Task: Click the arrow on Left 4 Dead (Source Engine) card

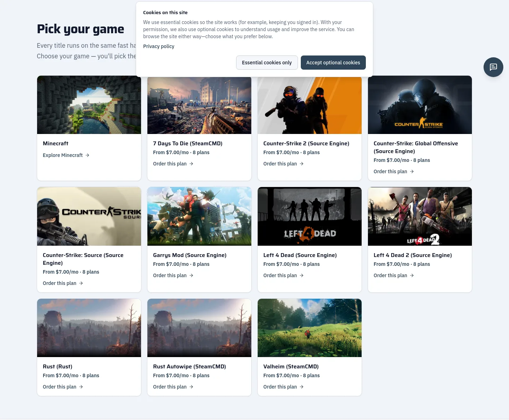Action: tap(302, 275)
